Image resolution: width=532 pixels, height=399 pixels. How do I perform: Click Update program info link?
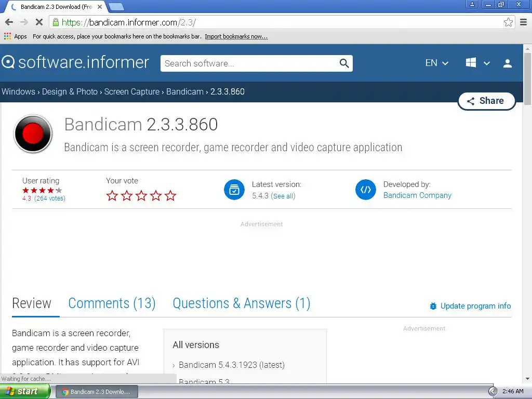(470, 306)
